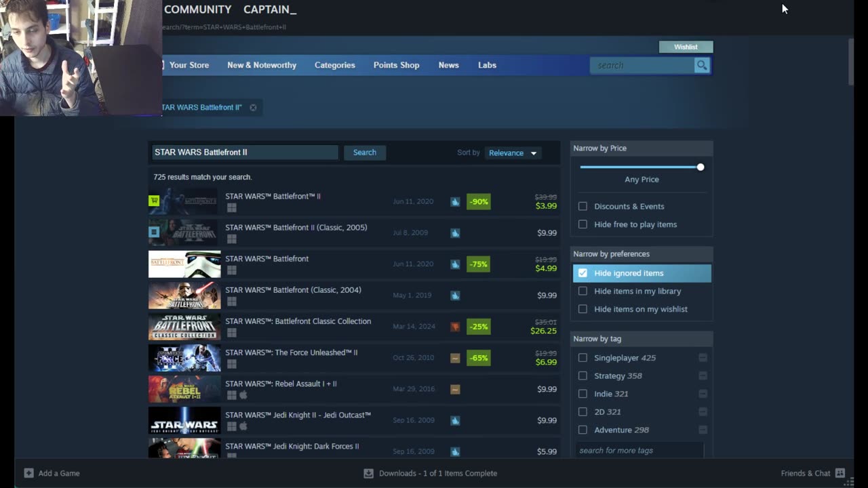Click the price slider handle
Screen dimensions: 868x488
[701, 167]
